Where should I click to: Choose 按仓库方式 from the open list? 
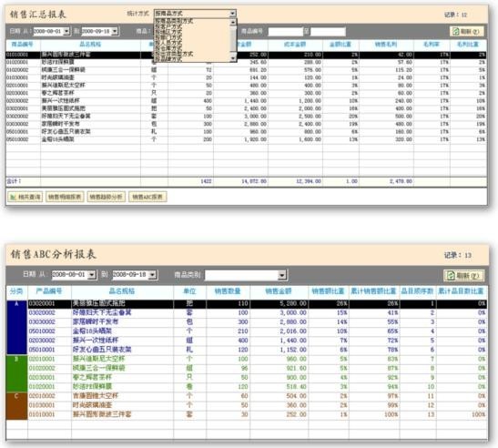(168, 48)
